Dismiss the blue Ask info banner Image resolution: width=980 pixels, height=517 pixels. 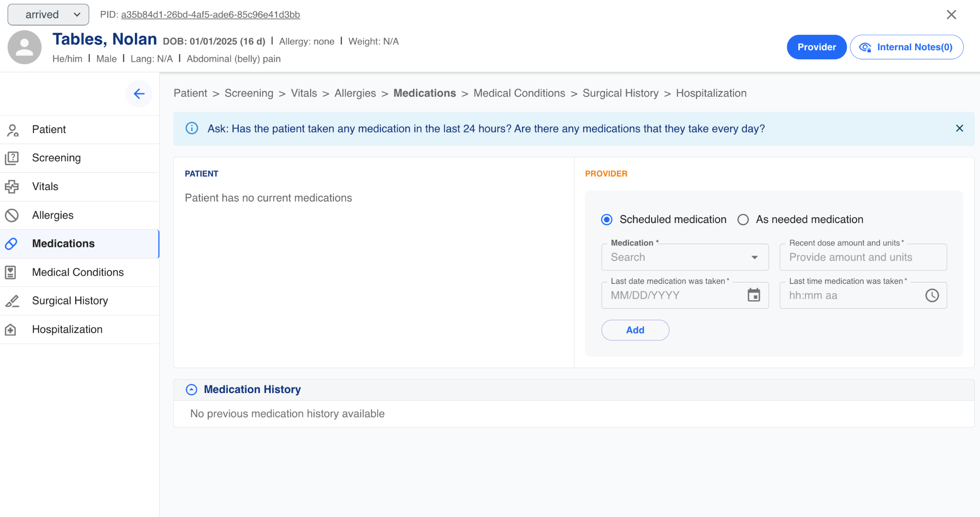point(959,128)
